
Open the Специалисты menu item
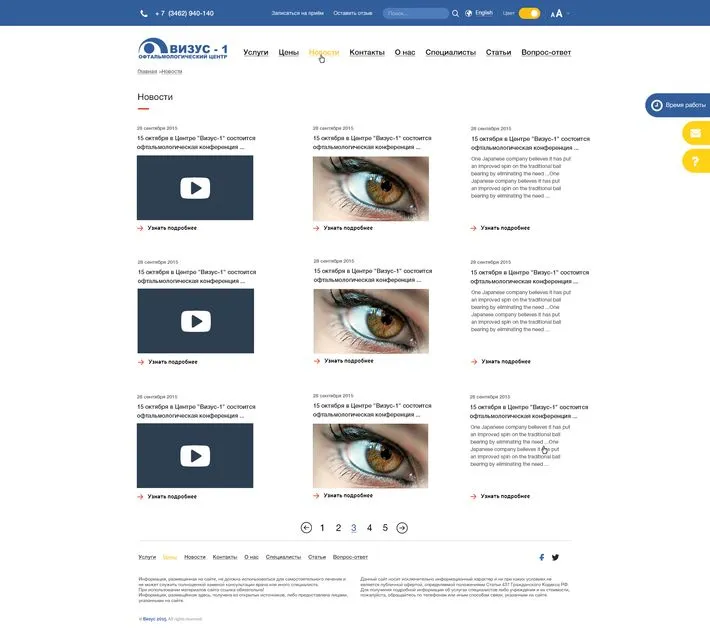[x=451, y=53]
